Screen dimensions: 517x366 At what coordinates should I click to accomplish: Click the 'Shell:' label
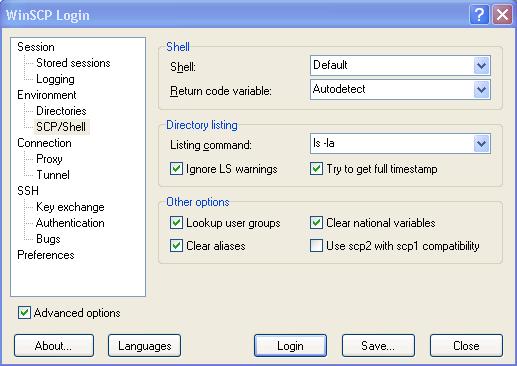point(183,67)
